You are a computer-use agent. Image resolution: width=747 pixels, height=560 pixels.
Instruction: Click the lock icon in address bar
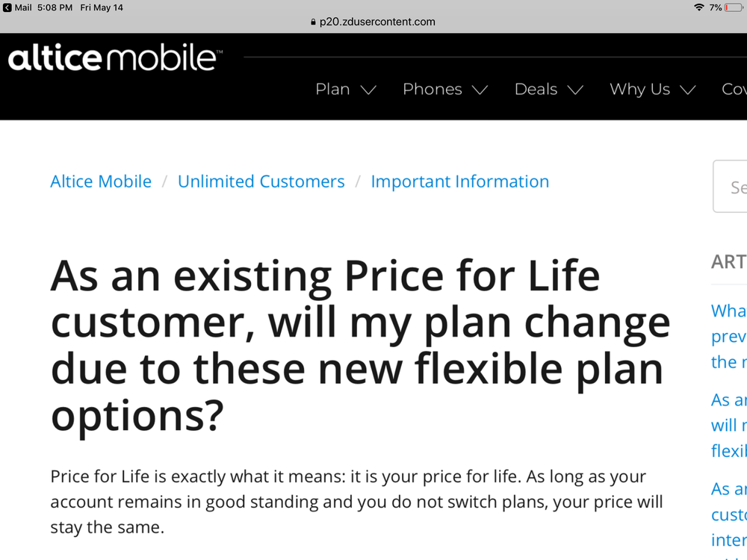[313, 22]
